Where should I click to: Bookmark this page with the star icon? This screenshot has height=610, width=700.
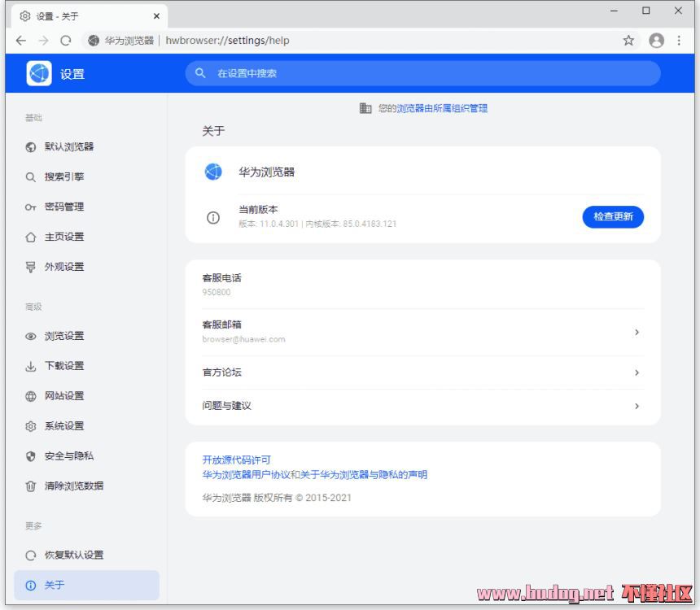coord(628,41)
